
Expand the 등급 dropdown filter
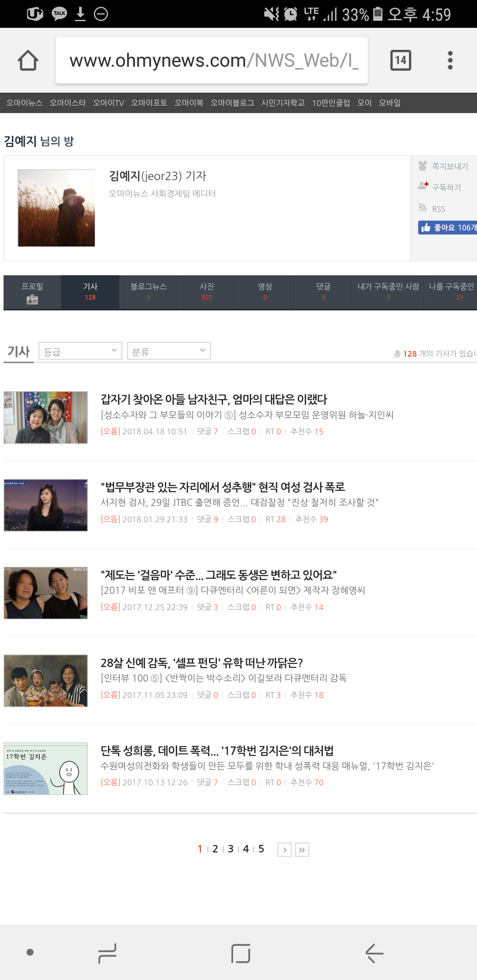[x=80, y=351]
